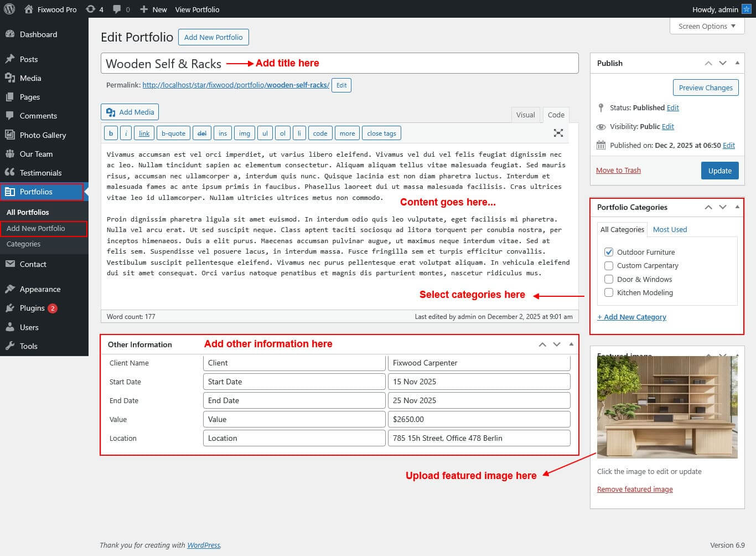Viewport: 756px width, 556px height.
Task: Enable the Kitchen Modeling category
Action: coord(609,293)
